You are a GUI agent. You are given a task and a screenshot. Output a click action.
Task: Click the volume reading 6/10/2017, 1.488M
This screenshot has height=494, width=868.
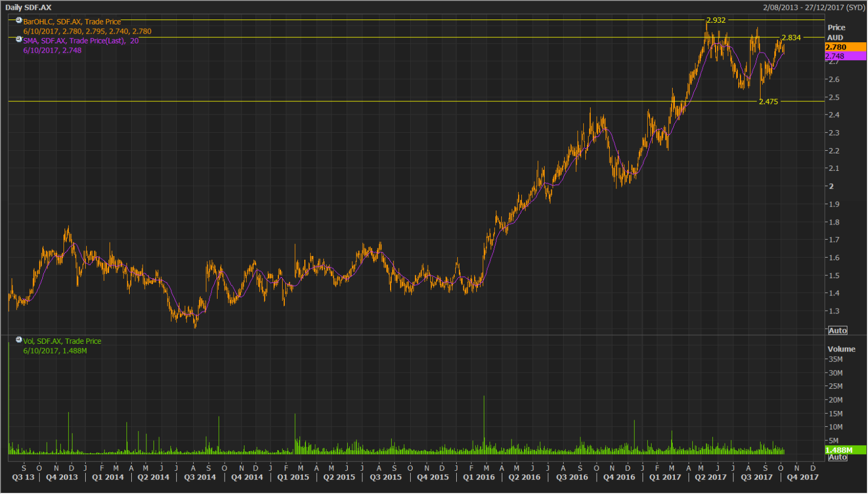tap(55, 351)
